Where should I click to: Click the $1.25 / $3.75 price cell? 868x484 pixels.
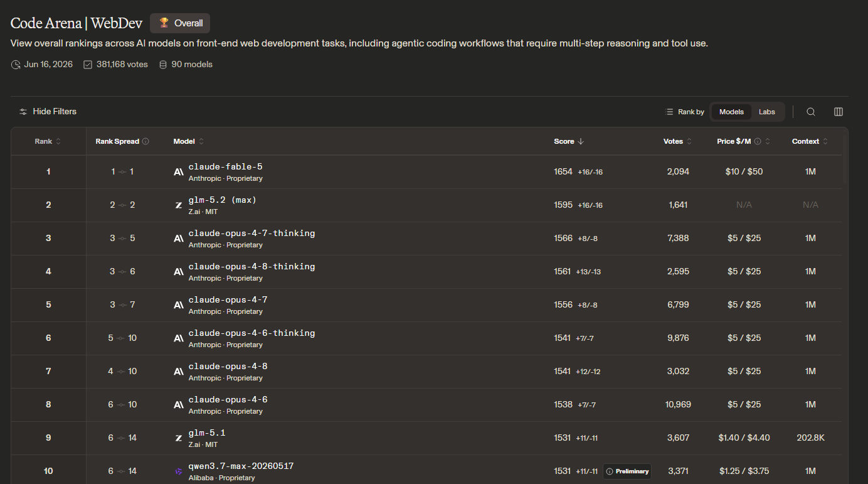(744, 471)
